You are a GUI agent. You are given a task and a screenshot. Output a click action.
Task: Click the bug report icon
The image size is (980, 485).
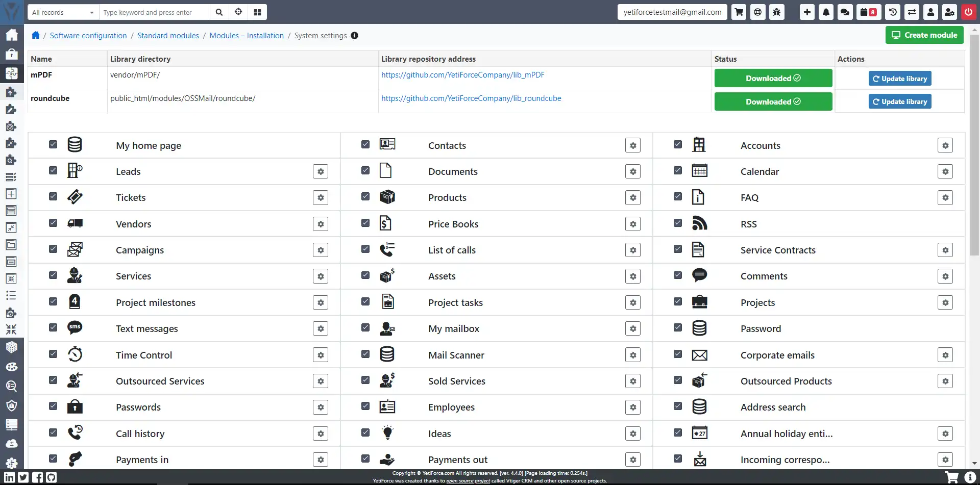(777, 12)
